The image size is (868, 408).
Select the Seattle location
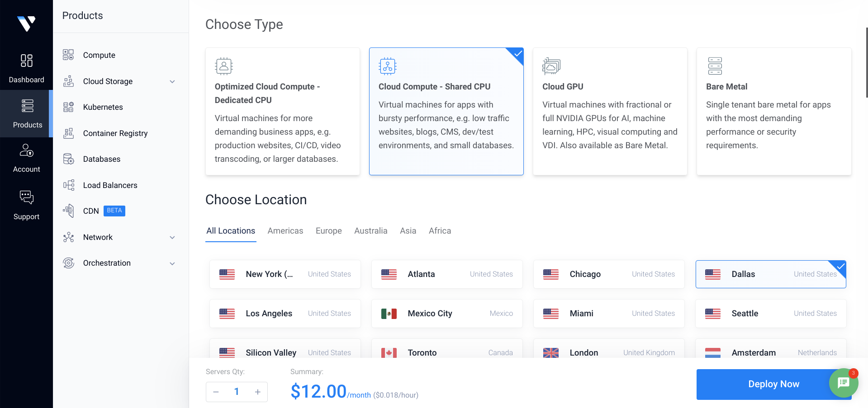pos(771,314)
